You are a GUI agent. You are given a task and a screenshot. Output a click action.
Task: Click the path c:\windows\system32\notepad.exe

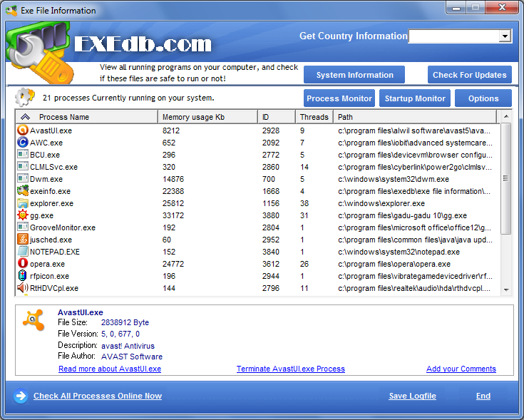pyautogui.click(x=399, y=252)
